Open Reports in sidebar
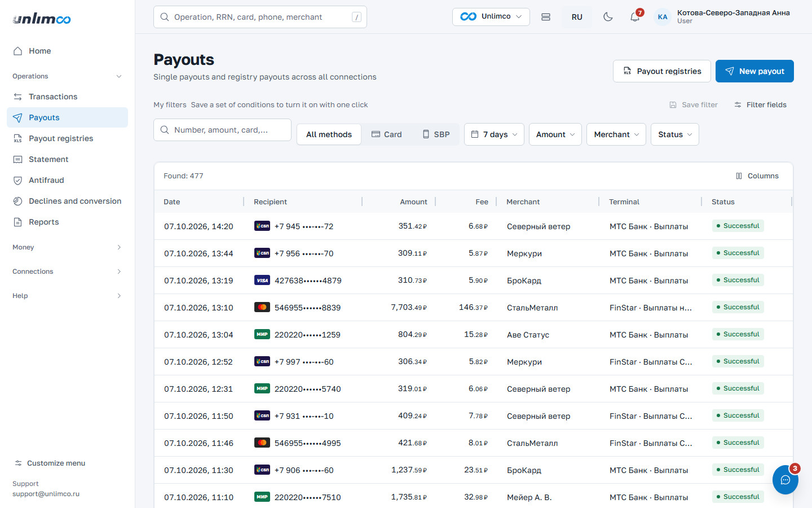This screenshot has width=812, height=508. point(67,222)
